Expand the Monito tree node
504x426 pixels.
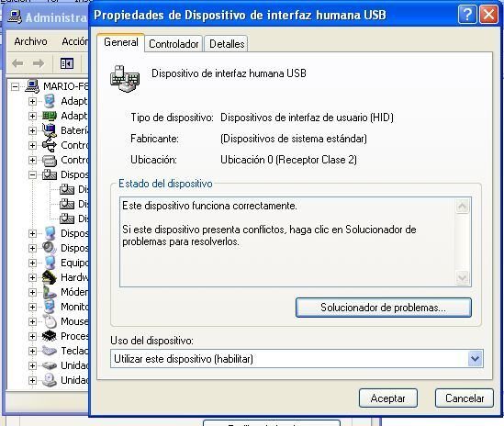point(32,307)
